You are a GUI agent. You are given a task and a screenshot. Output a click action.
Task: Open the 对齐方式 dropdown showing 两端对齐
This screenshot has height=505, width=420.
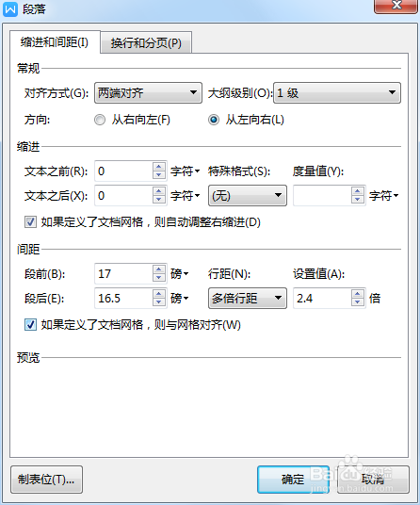[x=148, y=92]
